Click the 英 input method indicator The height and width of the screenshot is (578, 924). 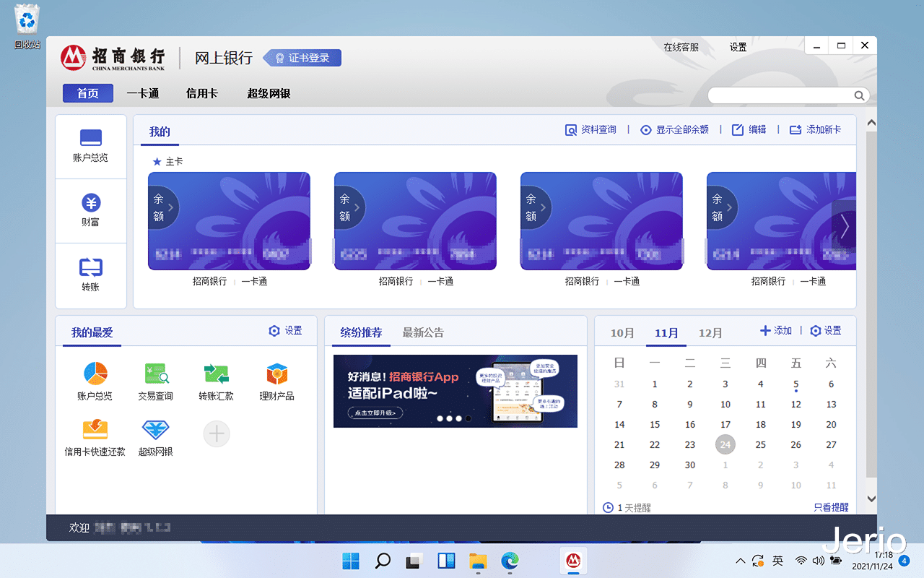777,561
